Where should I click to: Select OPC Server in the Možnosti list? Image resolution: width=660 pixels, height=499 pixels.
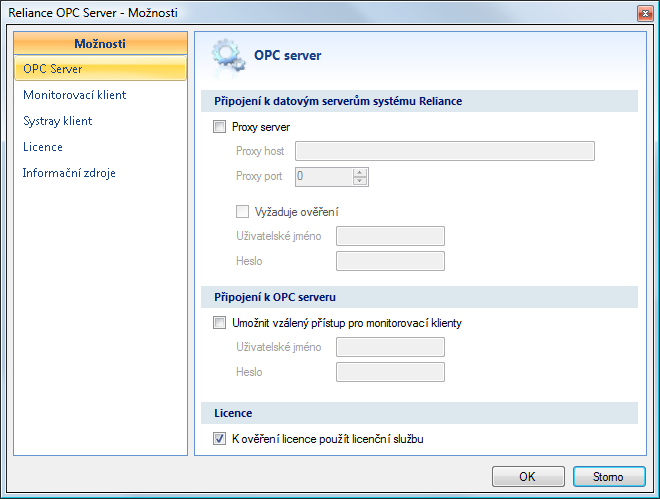pos(100,69)
